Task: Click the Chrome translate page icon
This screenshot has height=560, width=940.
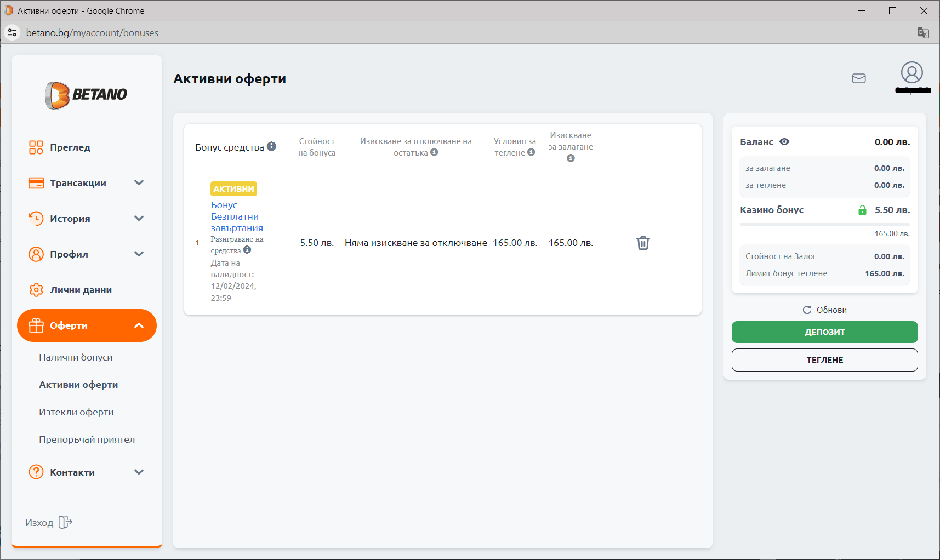Action: (923, 33)
